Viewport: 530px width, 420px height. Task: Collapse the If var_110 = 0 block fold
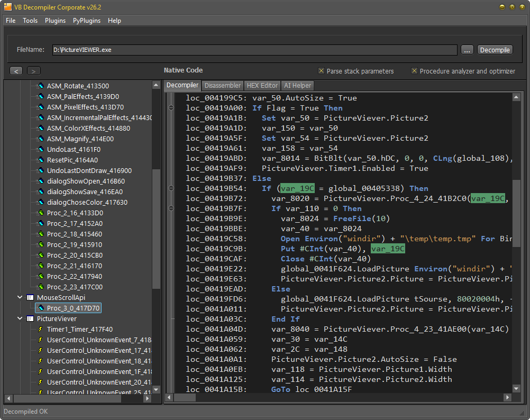click(x=171, y=208)
